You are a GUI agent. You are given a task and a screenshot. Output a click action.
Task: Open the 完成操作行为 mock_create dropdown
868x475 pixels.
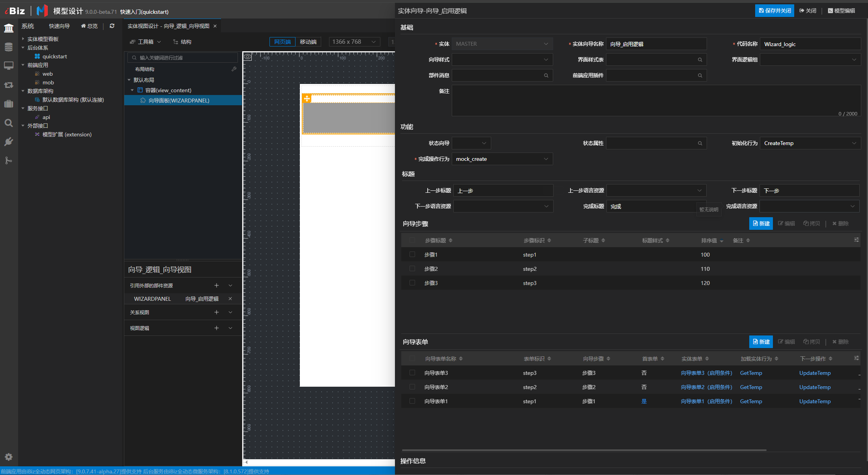pos(502,159)
